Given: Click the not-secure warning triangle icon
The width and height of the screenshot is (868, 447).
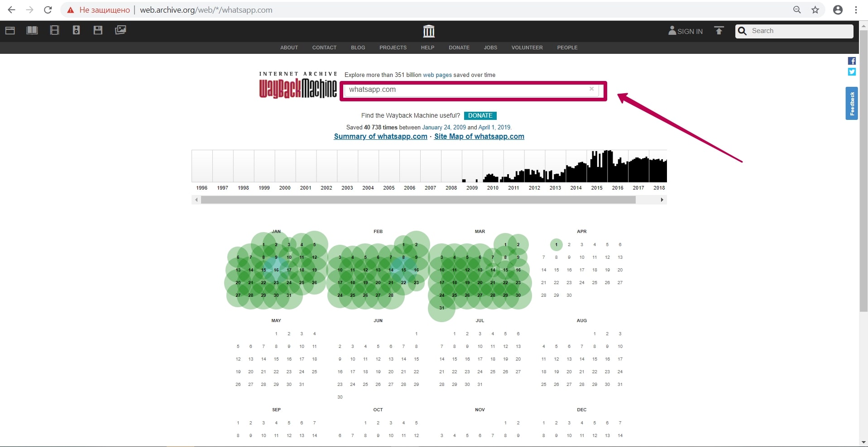Looking at the screenshot, I should click(70, 10).
